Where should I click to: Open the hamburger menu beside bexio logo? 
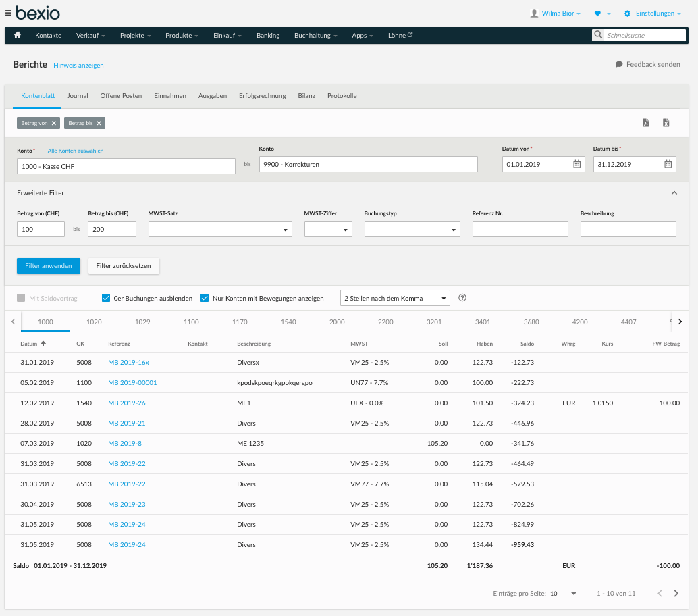click(x=8, y=14)
